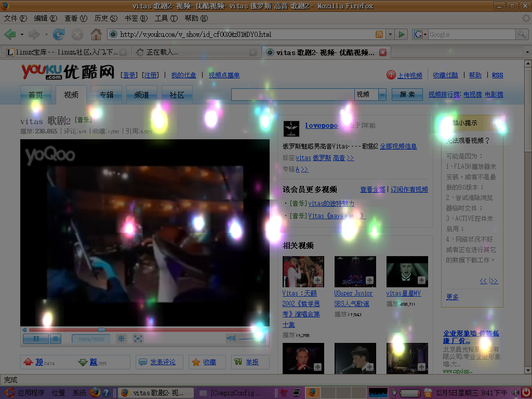Open the 帮助 menu

[x=196, y=18]
